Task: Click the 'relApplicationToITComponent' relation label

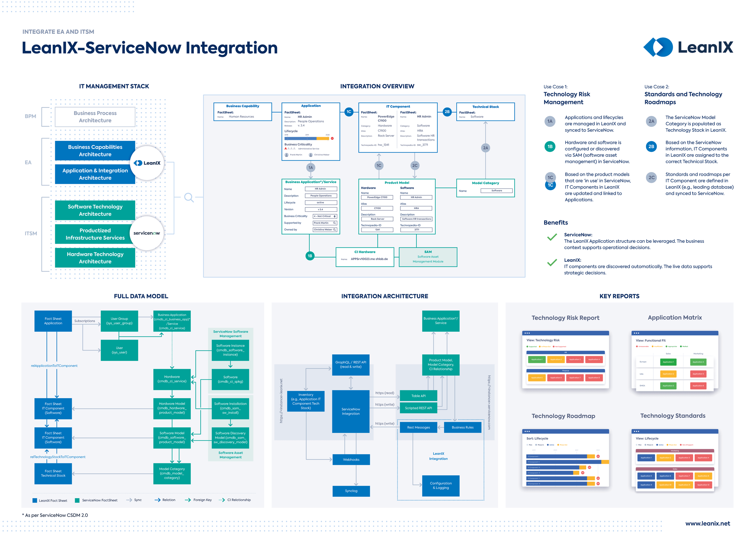Action: click(x=54, y=366)
